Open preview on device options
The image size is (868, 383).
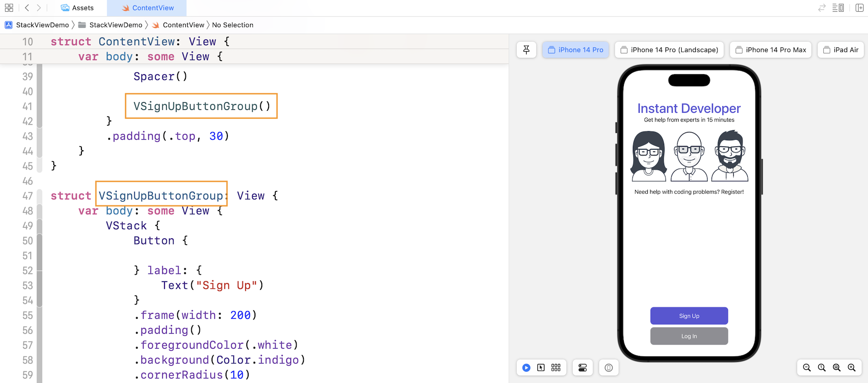609,368
